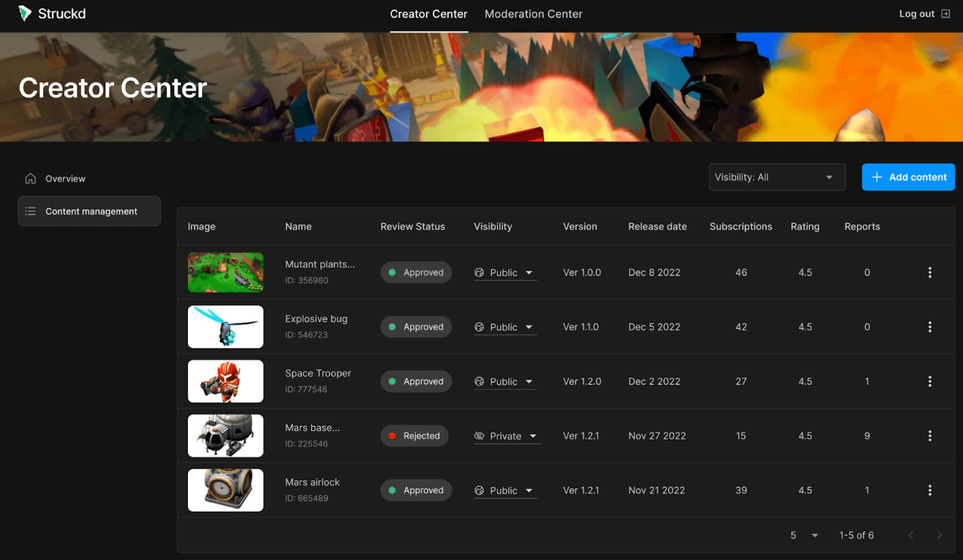This screenshot has width=963, height=560.
Task: Click 'ID: 546723' under Explosive bug
Action: [307, 335]
